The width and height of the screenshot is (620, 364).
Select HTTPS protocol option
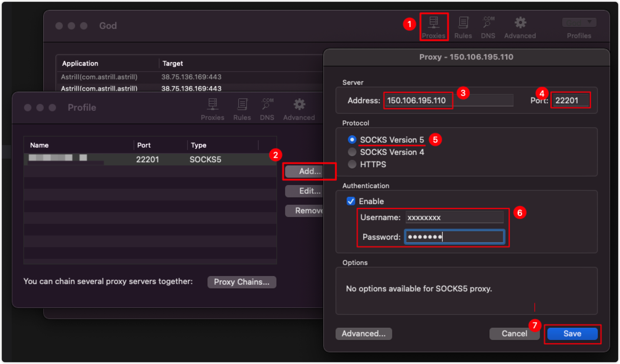click(x=352, y=164)
